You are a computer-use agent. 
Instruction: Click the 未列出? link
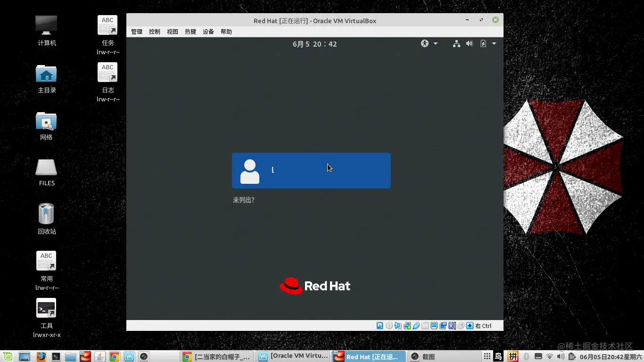point(244,200)
